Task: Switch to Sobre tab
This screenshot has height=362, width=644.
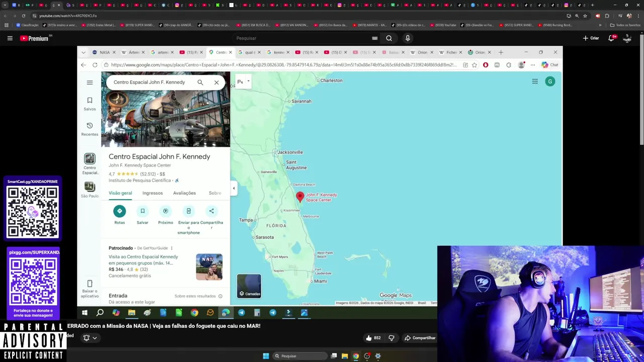Action: (x=215, y=193)
